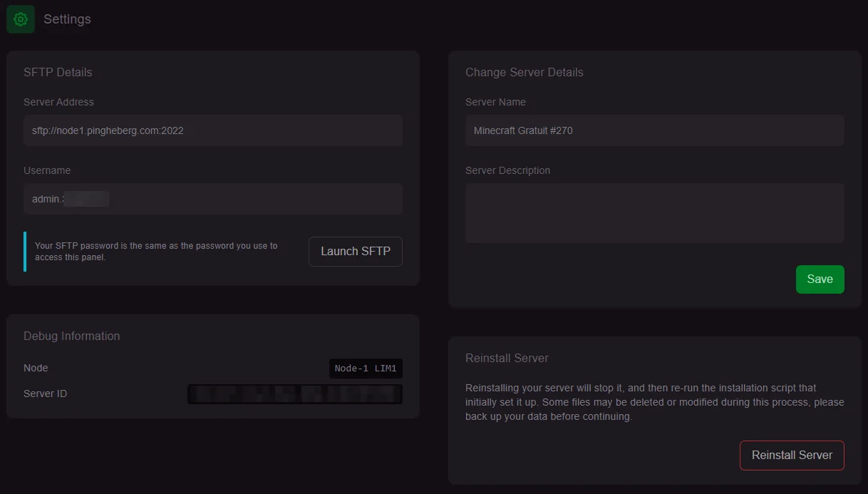The width and height of the screenshot is (868, 494).
Task: Click the Username label
Action: pos(47,170)
